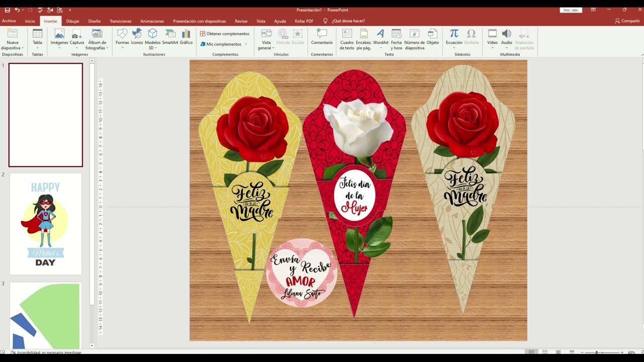Insert a Gráfico chart
Screen dimensions: 644x362
pos(186,37)
